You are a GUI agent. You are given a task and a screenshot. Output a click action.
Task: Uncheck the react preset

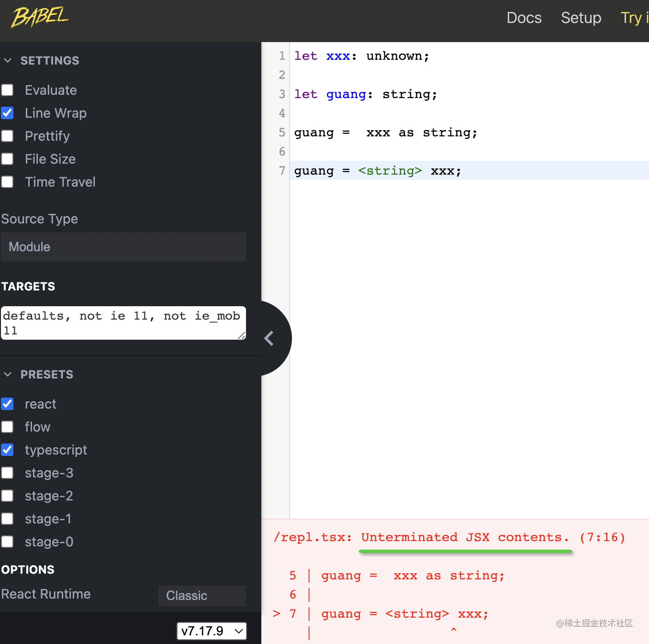click(8, 404)
